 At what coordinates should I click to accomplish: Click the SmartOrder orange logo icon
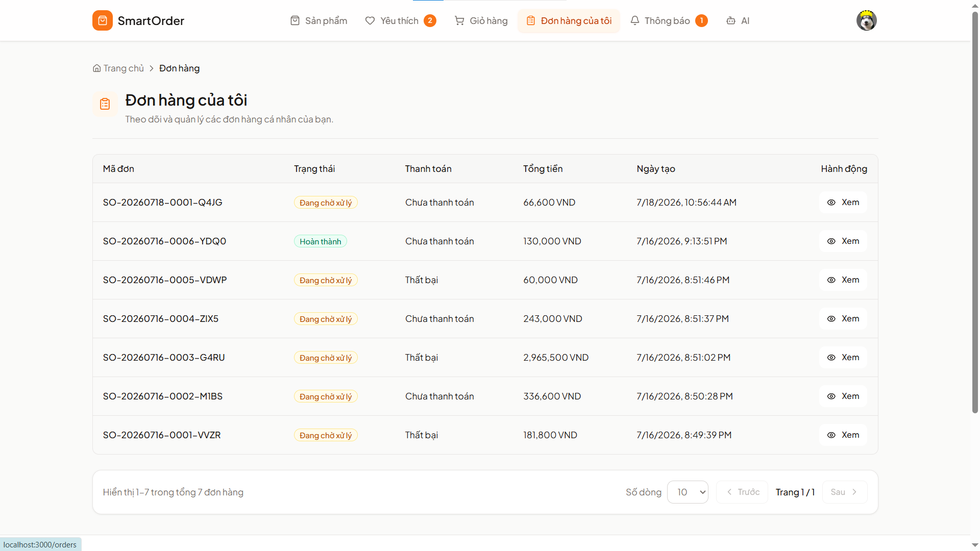tap(102, 20)
